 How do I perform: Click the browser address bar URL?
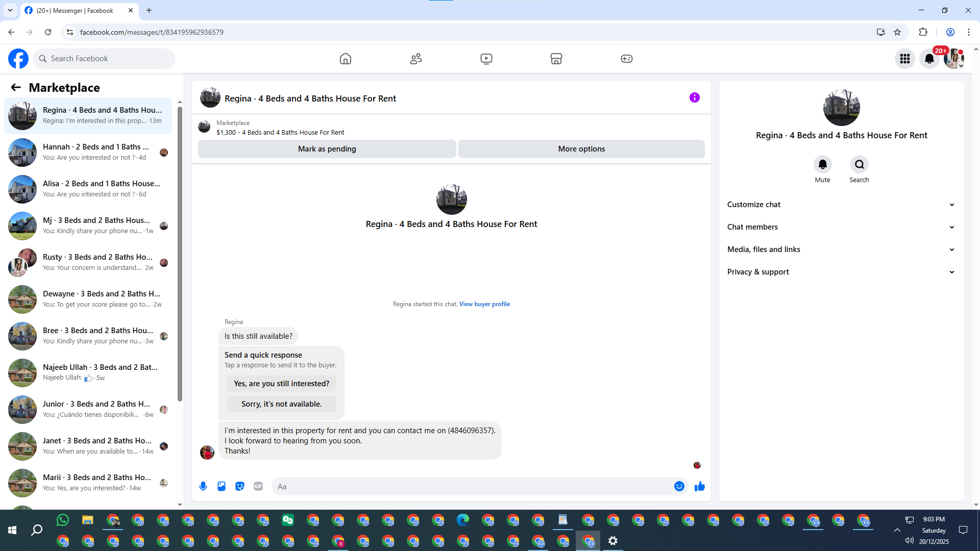pos(152,32)
